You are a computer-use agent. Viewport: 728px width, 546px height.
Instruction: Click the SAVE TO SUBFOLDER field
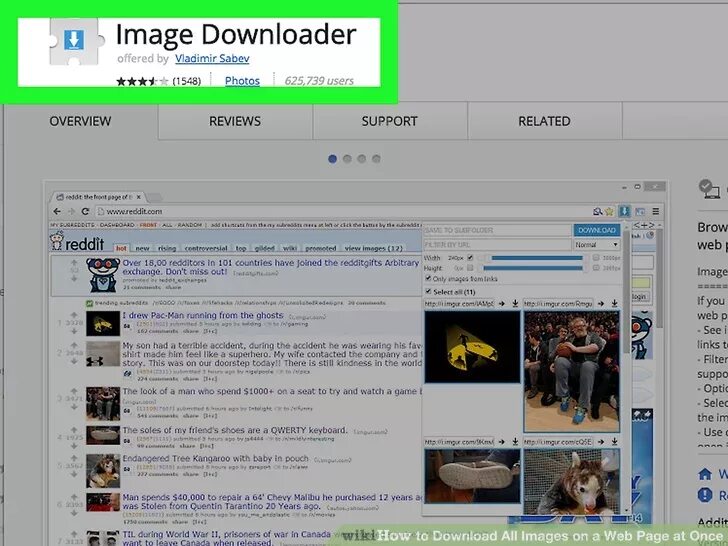tap(497, 230)
